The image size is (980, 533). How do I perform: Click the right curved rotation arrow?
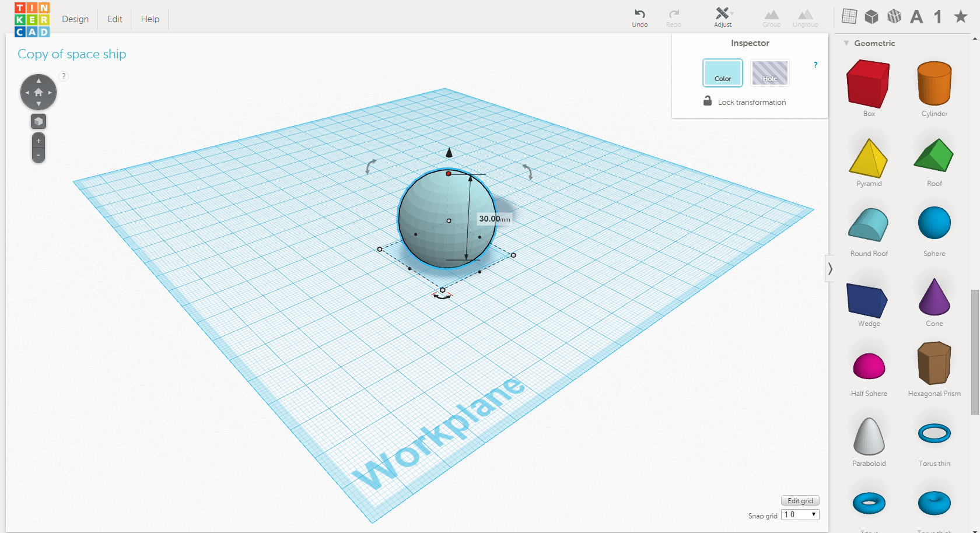[527, 171]
